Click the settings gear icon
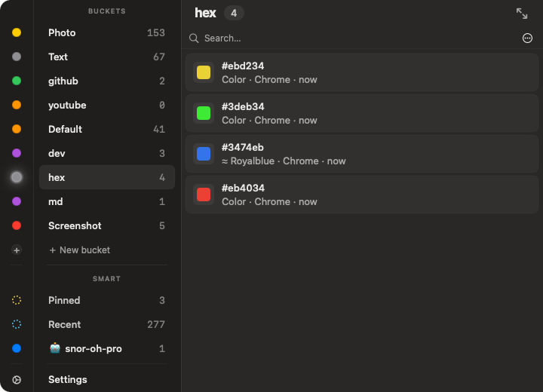 17,380
